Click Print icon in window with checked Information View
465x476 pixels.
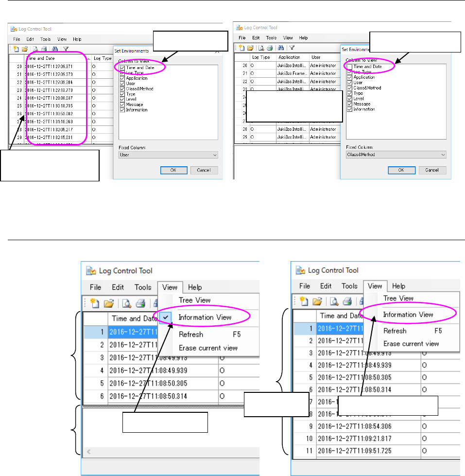pos(140,303)
